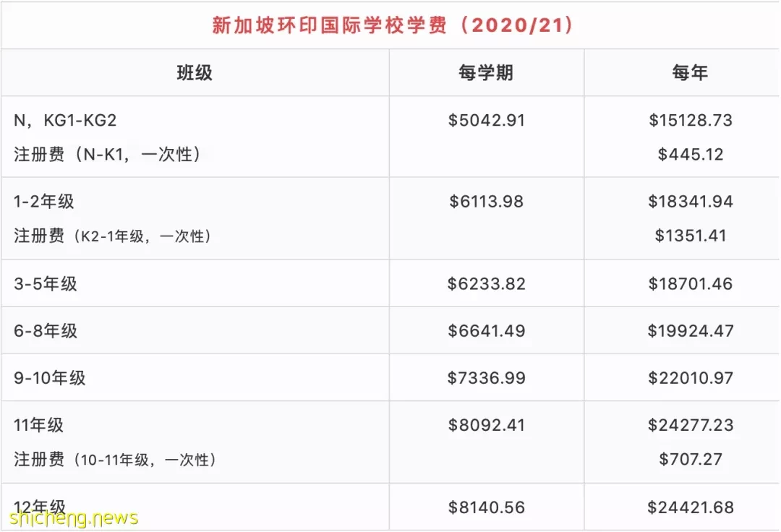
Task: Click the $15128.73 annual fee
Action: tap(691, 121)
